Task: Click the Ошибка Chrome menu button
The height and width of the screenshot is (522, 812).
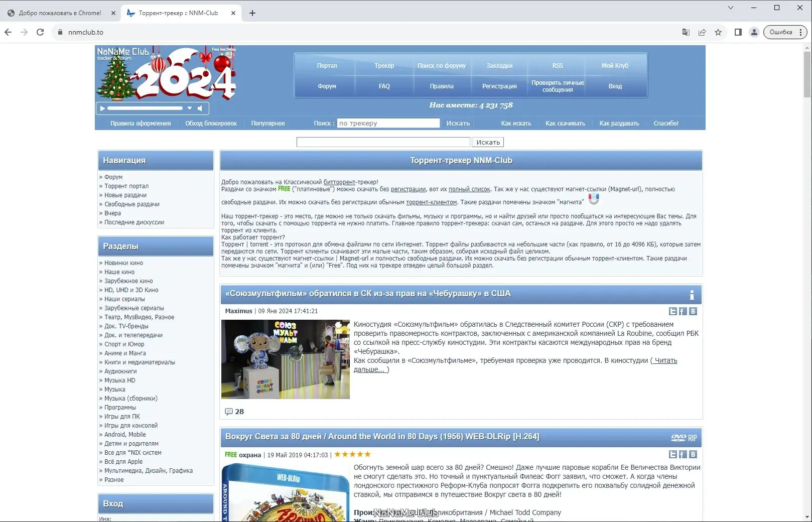Action: (785, 32)
